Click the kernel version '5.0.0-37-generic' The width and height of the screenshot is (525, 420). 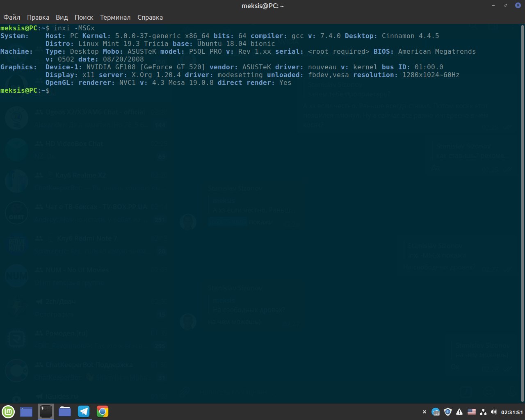(x=148, y=36)
